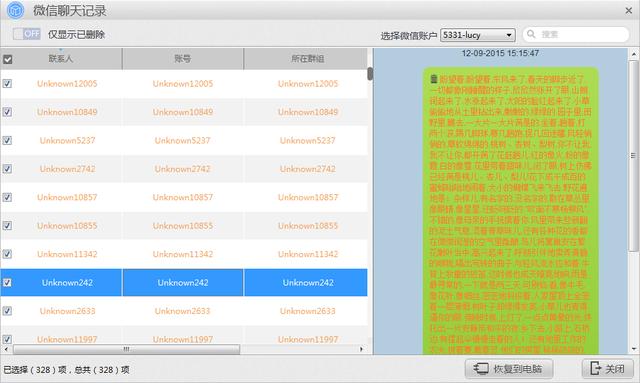The height and width of the screenshot is (383, 640).
Task: Select contact Unknown10849 in 联系人 column
Action: coord(67,112)
